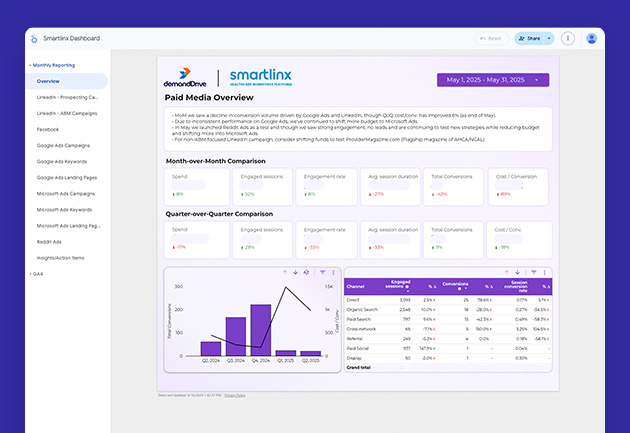Click Month-over-Month Cost / Conversion scorecard
630x433 pixels.
pos(518,187)
